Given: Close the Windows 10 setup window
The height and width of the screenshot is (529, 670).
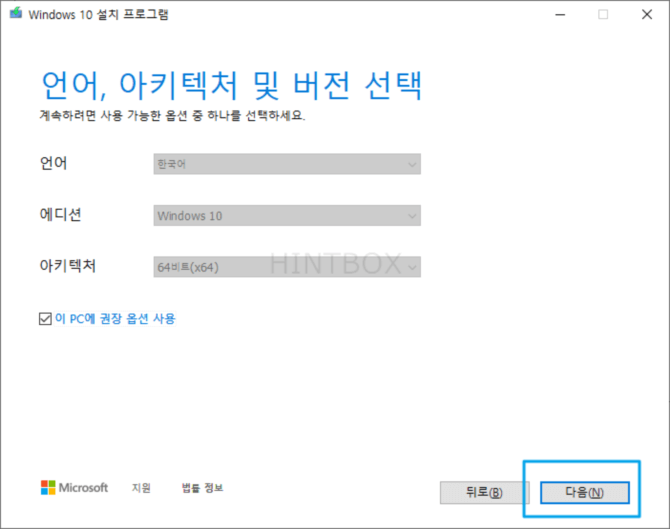Looking at the screenshot, I should point(647,15).
